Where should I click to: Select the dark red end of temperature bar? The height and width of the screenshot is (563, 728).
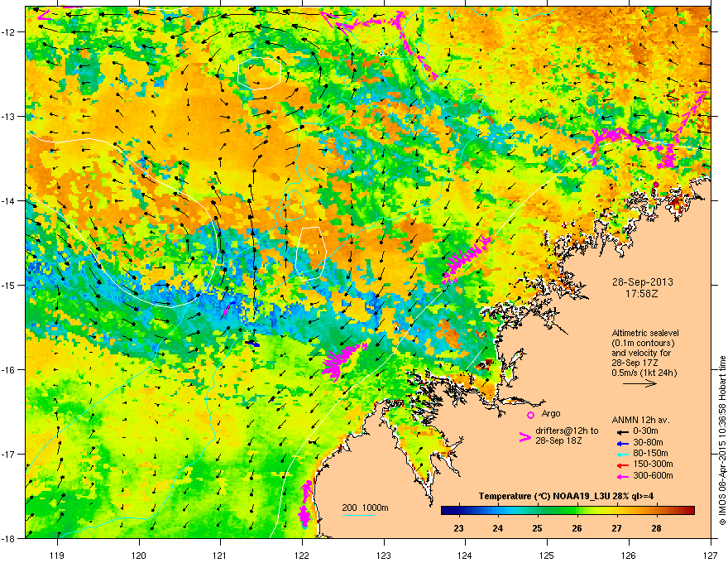[x=689, y=511]
